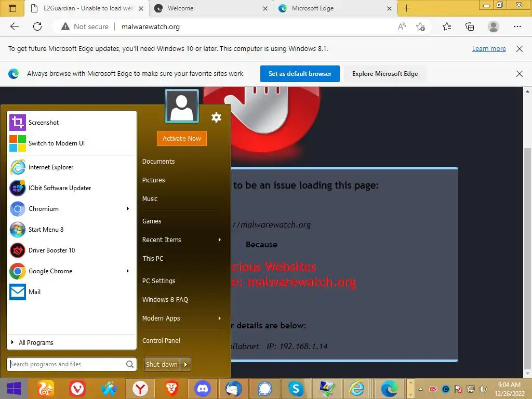
Task: Click the Not secure warning indicator
Action: (85, 27)
